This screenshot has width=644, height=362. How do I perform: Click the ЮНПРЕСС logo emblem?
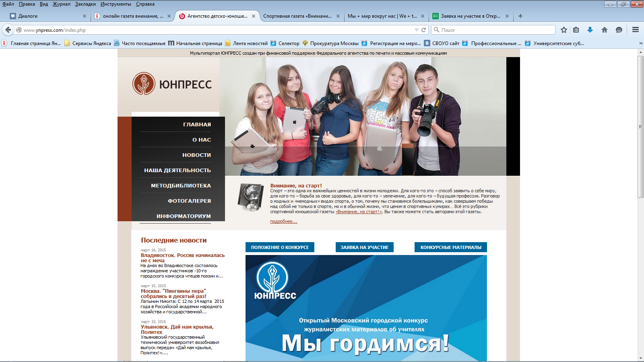[144, 84]
